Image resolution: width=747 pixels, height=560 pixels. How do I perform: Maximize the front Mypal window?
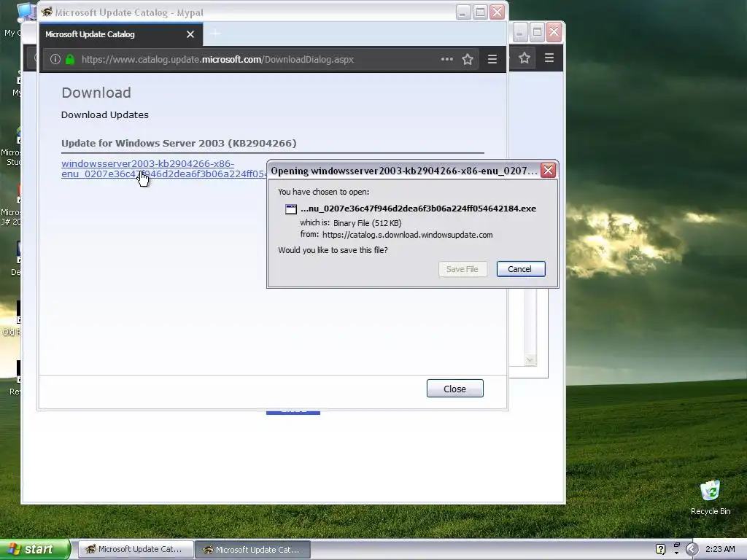click(480, 12)
